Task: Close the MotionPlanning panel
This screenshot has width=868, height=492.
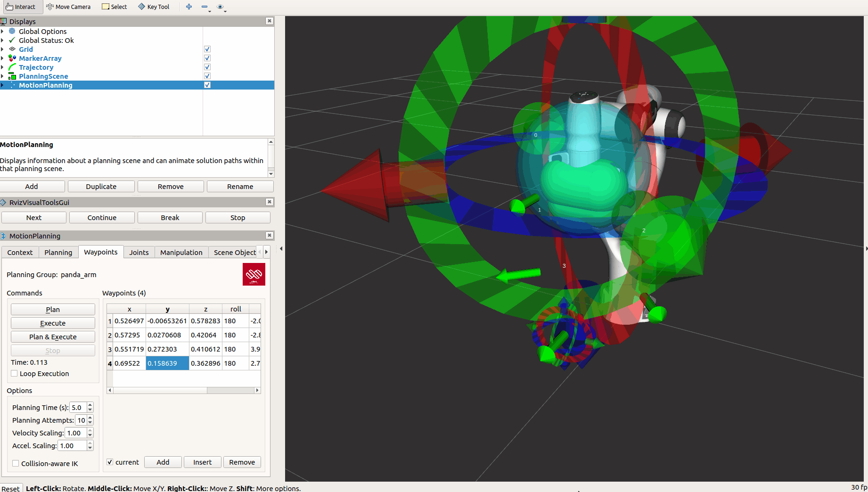Action: coord(269,236)
